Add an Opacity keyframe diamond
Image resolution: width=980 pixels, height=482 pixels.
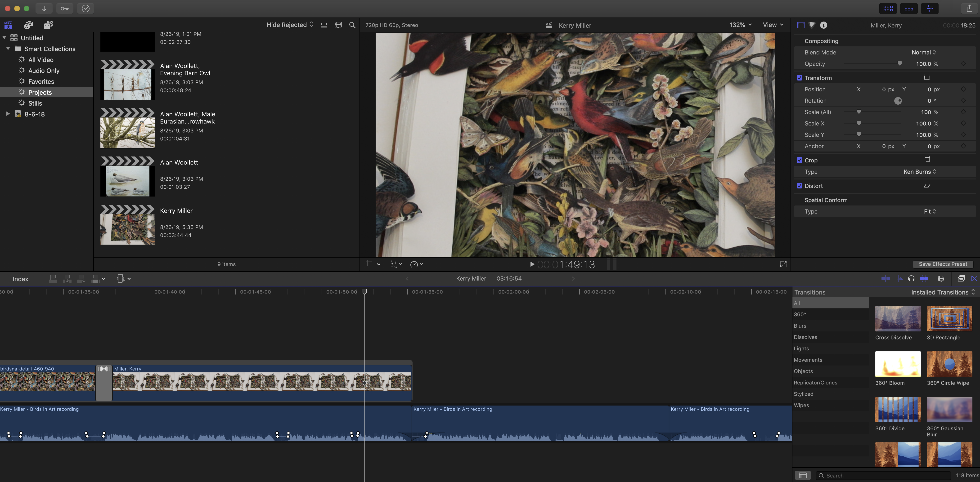(963, 63)
